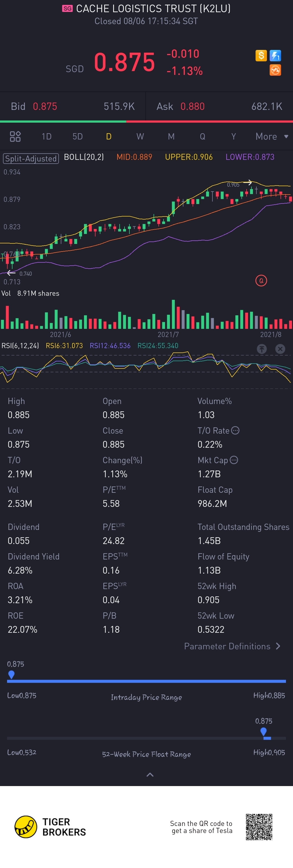Open RSI(6,12,24) indicator settings
The image size is (293, 868).
click(20, 346)
